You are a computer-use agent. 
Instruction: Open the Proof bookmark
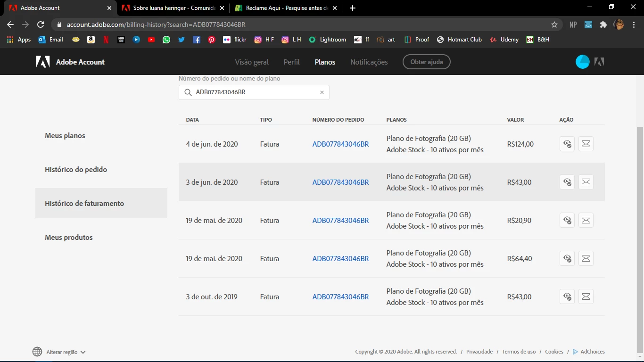[x=417, y=40]
